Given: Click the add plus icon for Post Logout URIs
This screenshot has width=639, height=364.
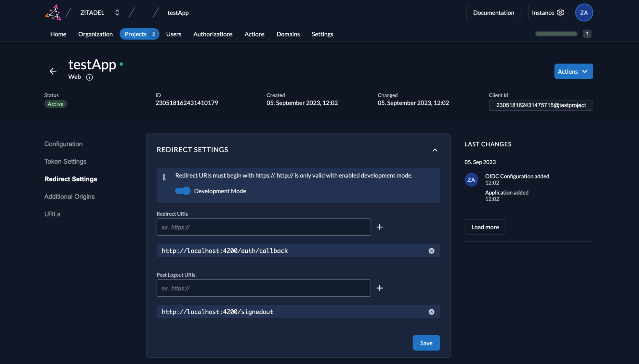Looking at the screenshot, I should [x=379, y=288].
